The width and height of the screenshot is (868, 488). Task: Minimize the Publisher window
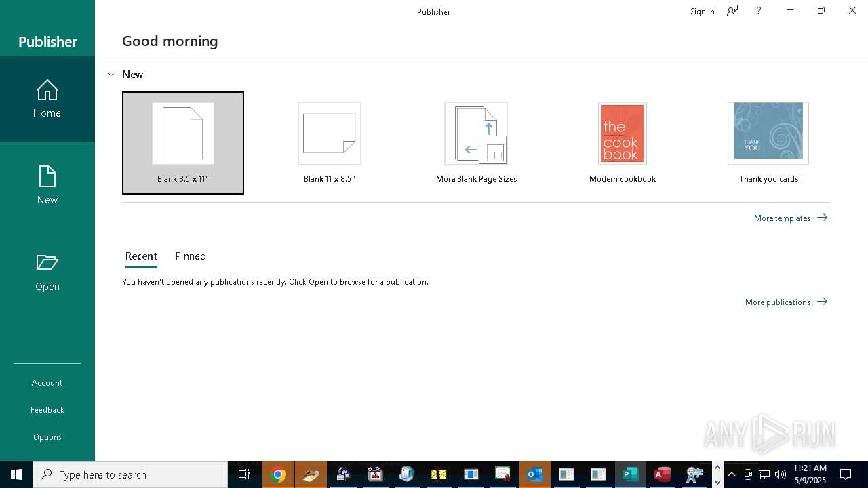[x=790, y=10]
